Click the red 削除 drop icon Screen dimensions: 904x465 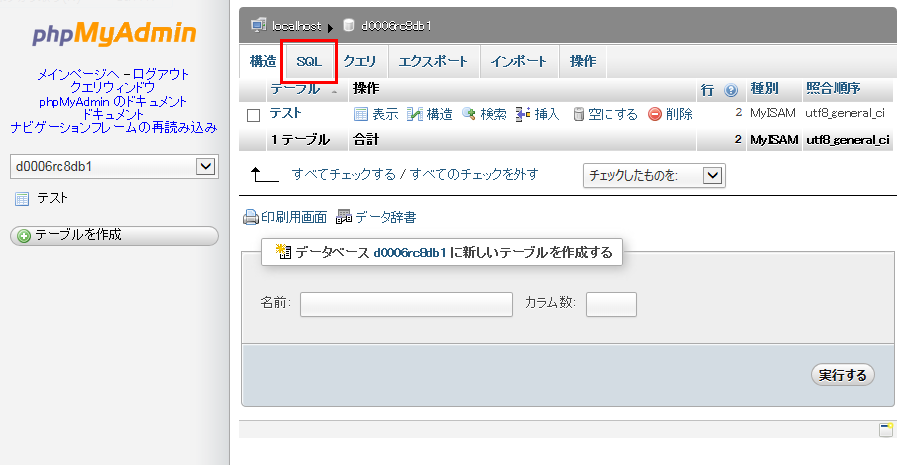pos(654,114)
